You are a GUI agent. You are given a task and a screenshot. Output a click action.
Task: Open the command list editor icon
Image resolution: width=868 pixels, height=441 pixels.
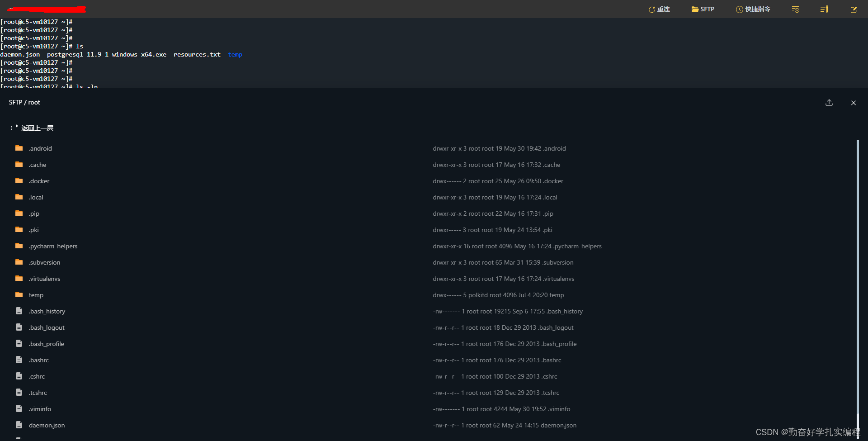(824, 9)
